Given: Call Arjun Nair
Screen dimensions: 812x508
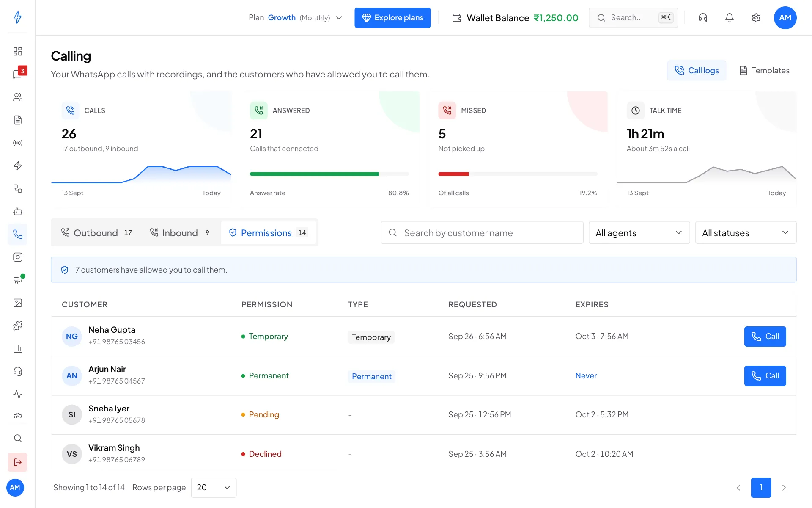Looking at the screenshot, I should tap(765, 375).
